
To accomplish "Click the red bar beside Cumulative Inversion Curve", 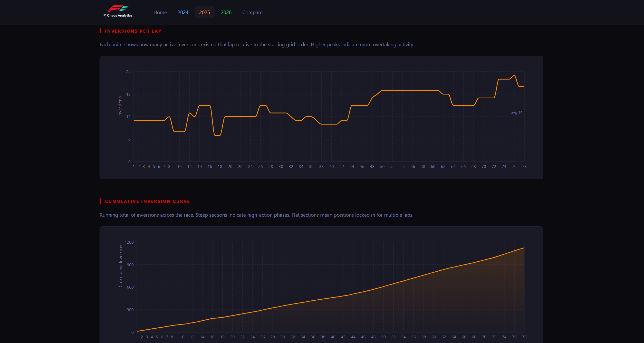I will tap(100, 201).
